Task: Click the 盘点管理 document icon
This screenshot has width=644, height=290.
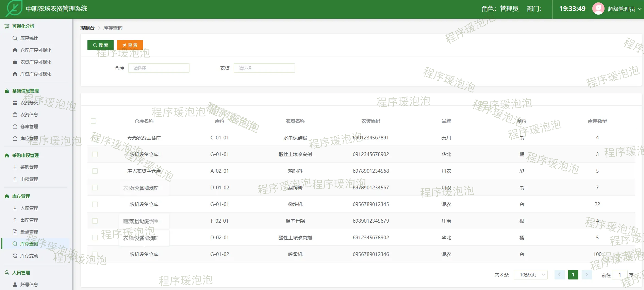Action: pyautogui.click(x=15, y=232)
